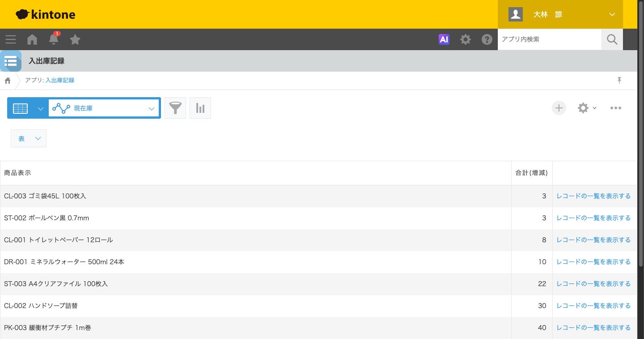This screenshot has height=339, width=644.
Task: Show record list for DR-001 ミネラルウォーター
Action: click(x=593, y=262)
